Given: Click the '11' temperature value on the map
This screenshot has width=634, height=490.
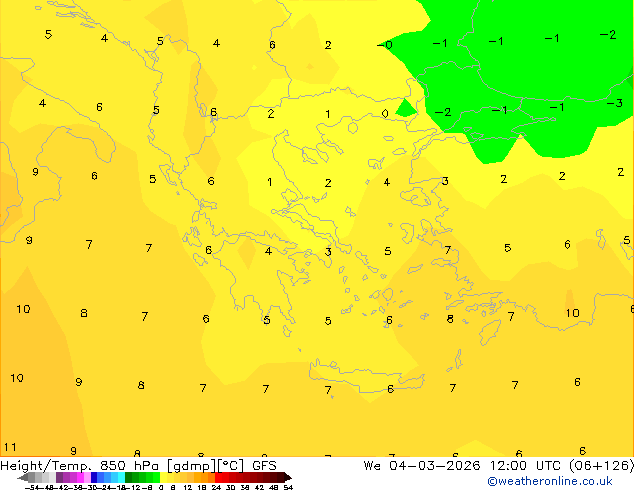Looking at the screenshot, I should pyautogui.click(x=10, y=447).
